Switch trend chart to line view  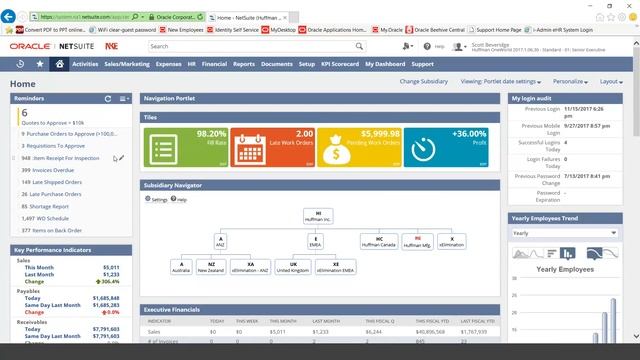pos(537,253)
